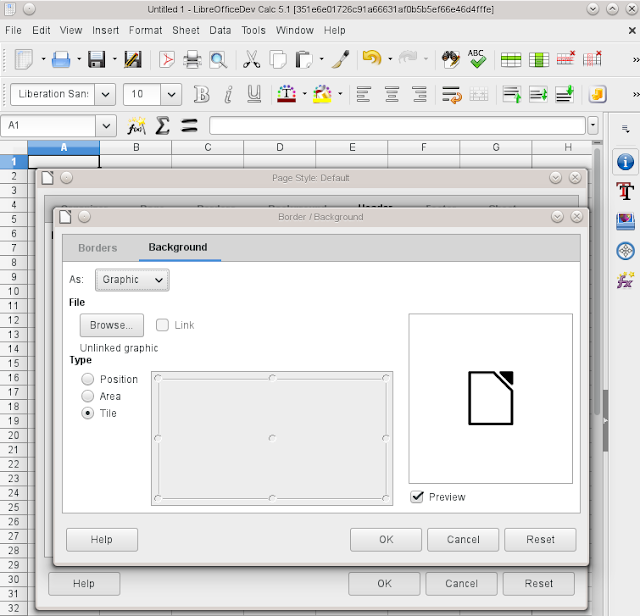Copy selection with Copy icon

tap(278, 60)
